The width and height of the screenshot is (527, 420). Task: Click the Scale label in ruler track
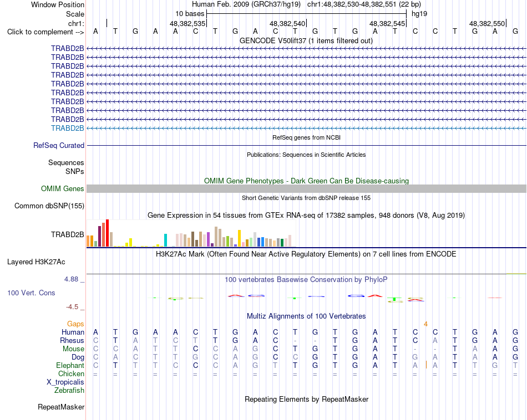coord(75,14)
